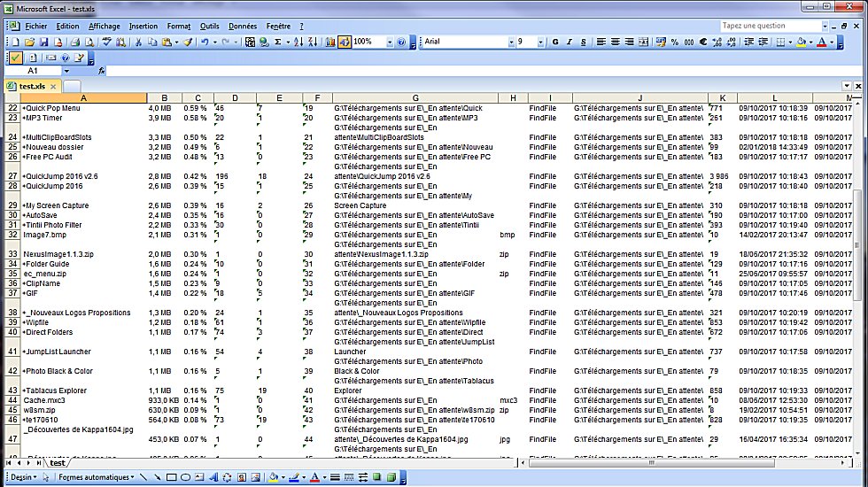Copy the selection from the standard toolbar

click(x=152, y=43)
